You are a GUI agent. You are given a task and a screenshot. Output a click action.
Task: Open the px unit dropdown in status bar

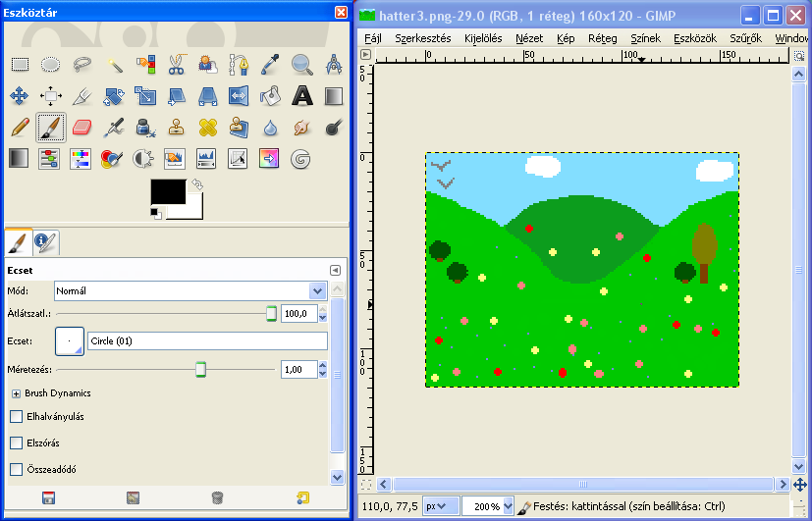click(441, 506)
